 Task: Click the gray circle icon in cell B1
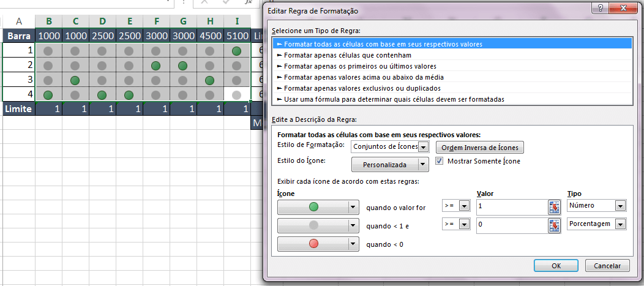48,51
